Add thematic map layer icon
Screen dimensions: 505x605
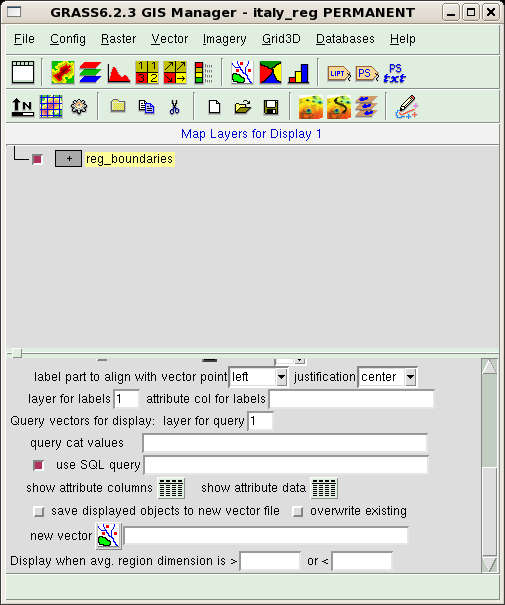pyautogui.click(x=270, y=72)
